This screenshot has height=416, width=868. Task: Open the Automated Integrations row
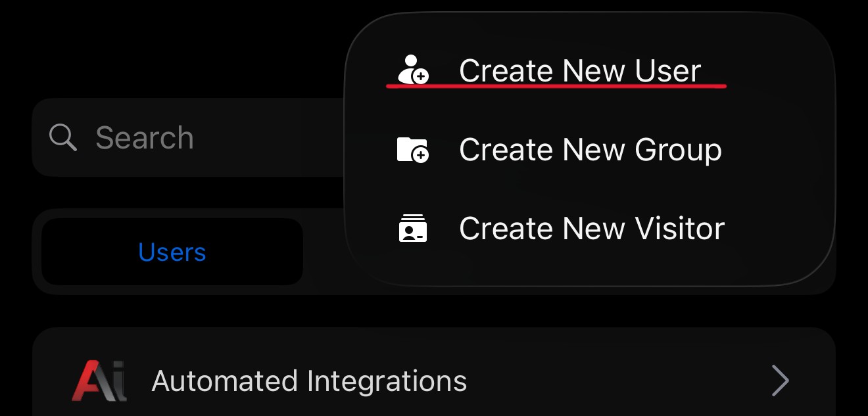[434, 381]
